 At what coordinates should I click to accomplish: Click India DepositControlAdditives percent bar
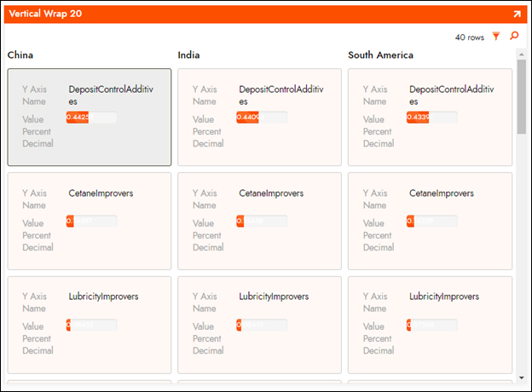click(262, 118)
